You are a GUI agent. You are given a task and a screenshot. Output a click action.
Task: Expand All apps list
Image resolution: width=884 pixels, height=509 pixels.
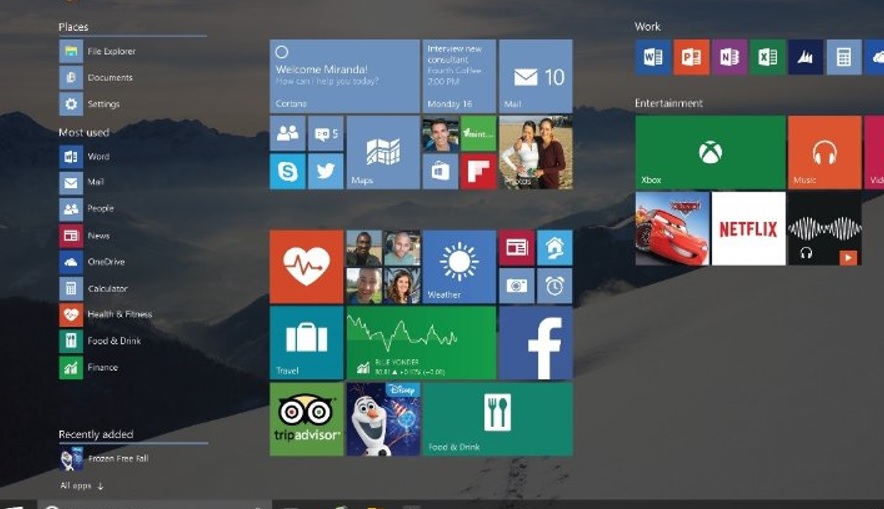[82, 485]
